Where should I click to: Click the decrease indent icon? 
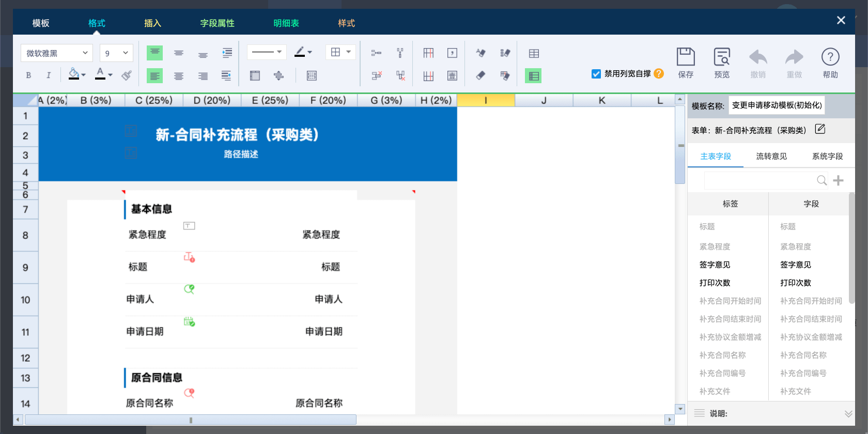click(226, 76)
